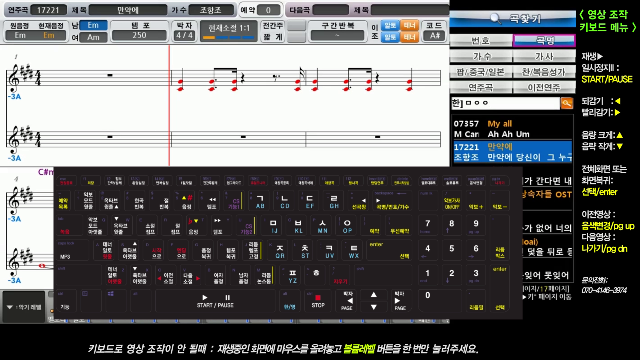
Task: Click the 예약 reservation count field
Action: tap(268, 10)
